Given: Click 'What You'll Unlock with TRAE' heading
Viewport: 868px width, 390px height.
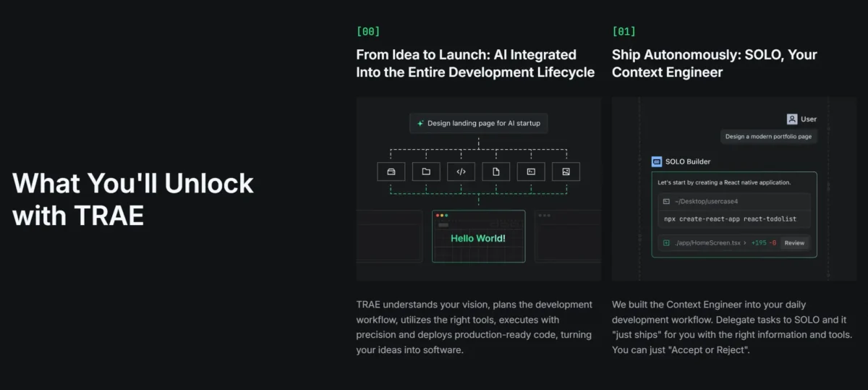Looking at the screenshot, I should click(x=133, y=199).
